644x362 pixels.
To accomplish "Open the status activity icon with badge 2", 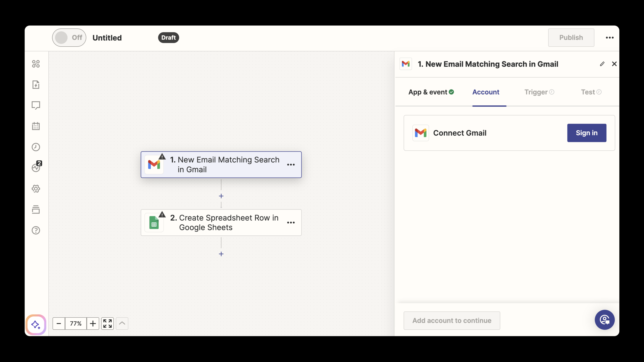I will tap(37, 167).
